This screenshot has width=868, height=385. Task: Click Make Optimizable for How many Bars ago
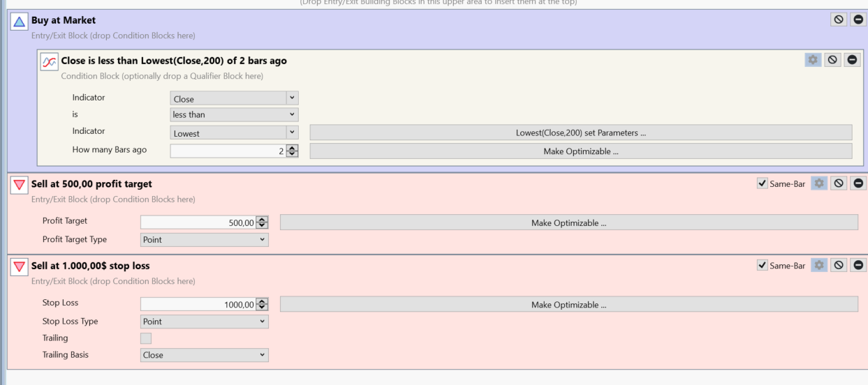click(581, 151)
